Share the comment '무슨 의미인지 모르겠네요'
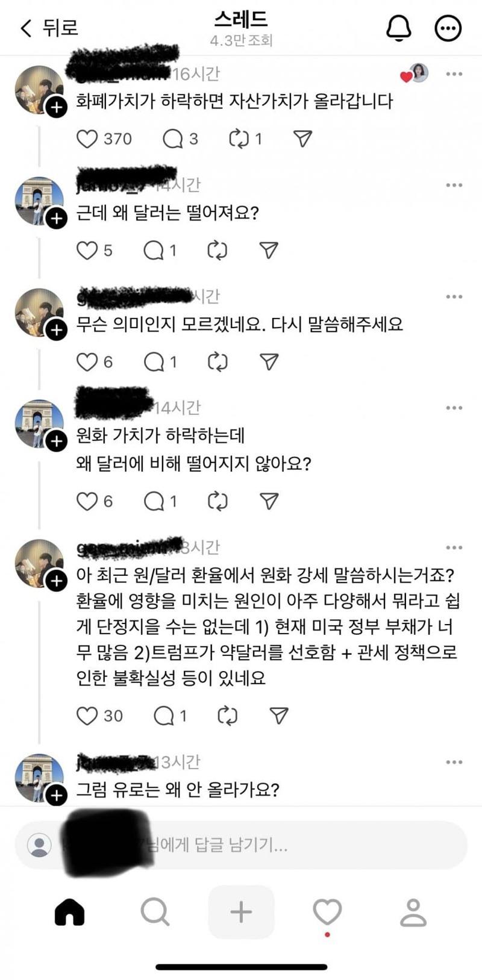Screen dimensions: 482x980 (271, 361)
